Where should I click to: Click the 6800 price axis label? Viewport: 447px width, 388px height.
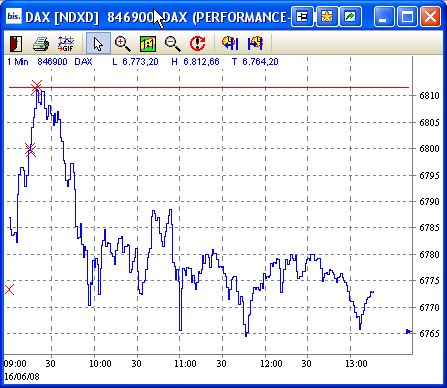click(x=429, y=149)
